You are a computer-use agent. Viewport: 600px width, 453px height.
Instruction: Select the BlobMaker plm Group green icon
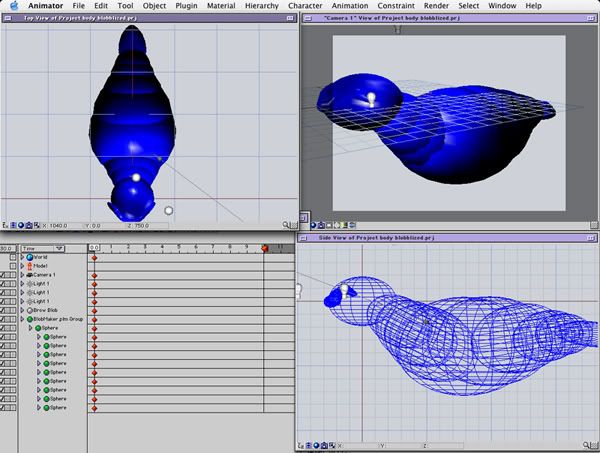[x=30, y=319]
